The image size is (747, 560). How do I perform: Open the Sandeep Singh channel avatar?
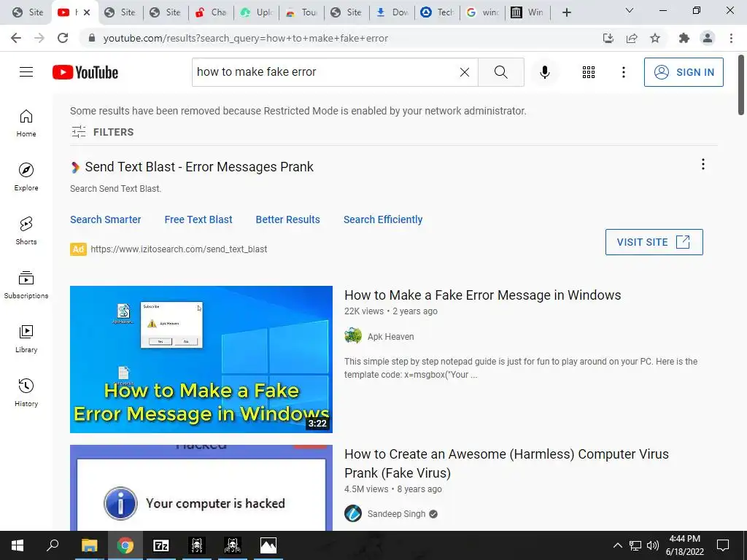tap(353, 513)
